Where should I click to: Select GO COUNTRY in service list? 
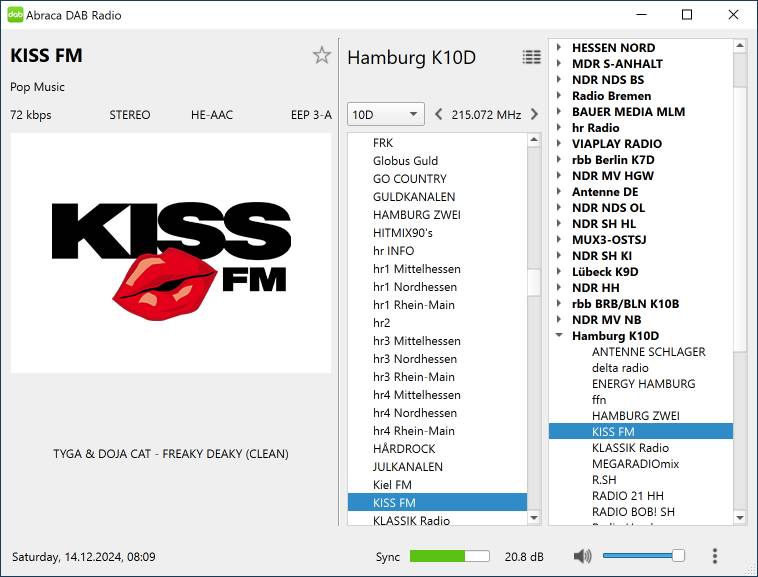tap(409, 179)
